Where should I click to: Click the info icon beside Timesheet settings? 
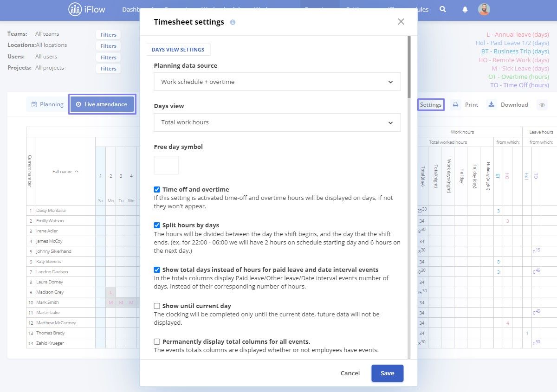point(233,22)
